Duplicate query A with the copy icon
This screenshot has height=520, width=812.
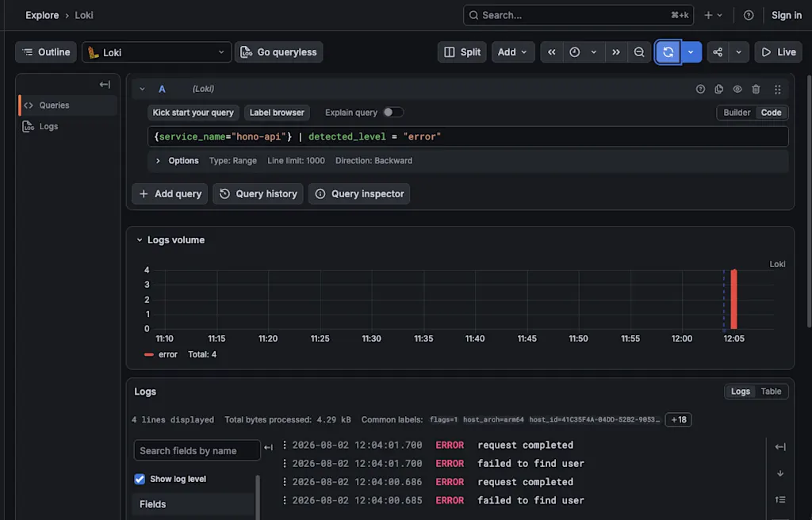tap(718, 89)
